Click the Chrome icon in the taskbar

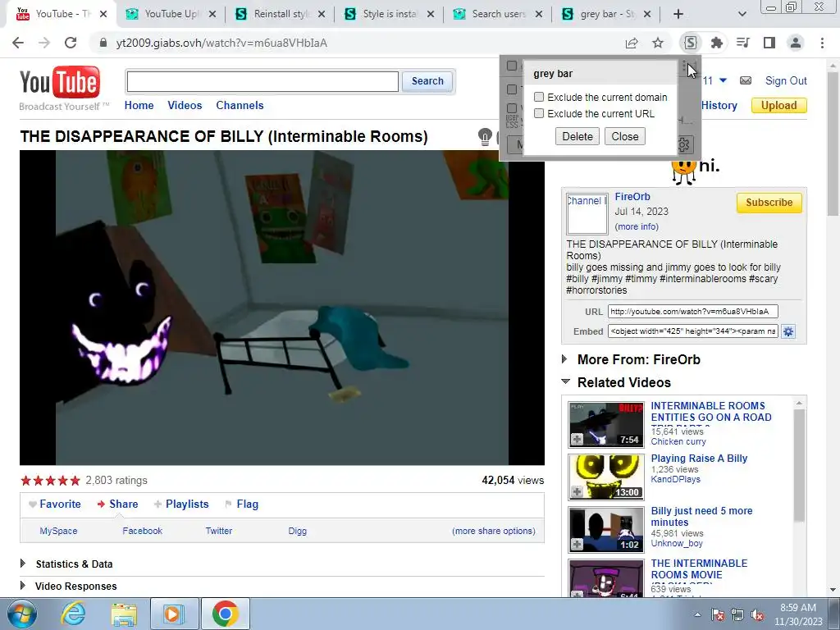[225, 614]
